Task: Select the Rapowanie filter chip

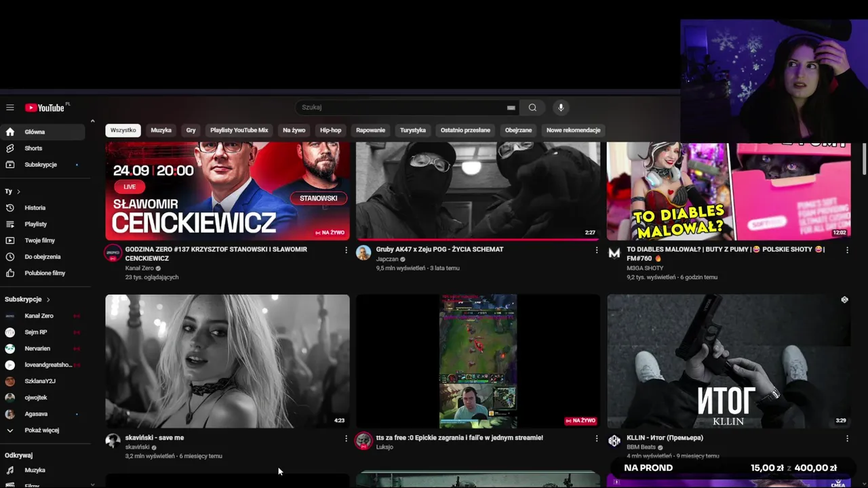Action: [371, 130]
